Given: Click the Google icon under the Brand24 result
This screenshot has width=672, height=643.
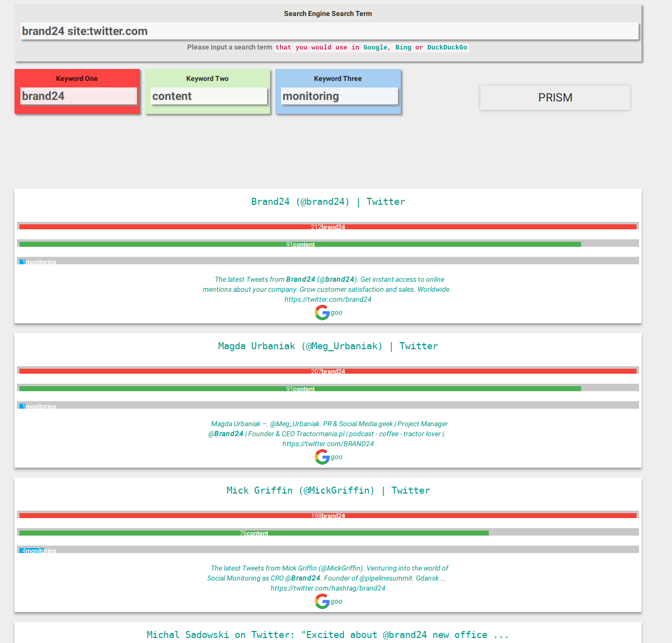Looking at the screenshot, I should [x=322, y=313].
